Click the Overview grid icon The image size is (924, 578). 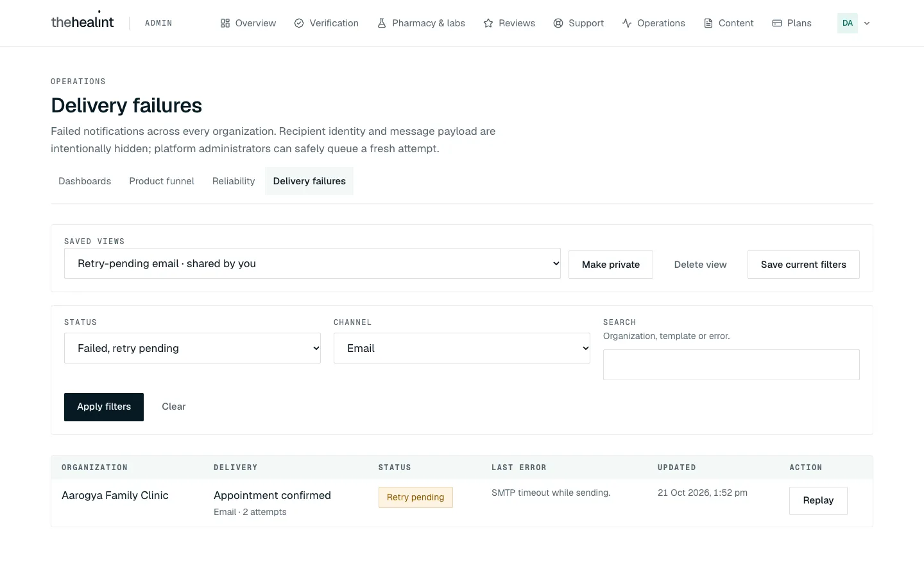point(225,23)
